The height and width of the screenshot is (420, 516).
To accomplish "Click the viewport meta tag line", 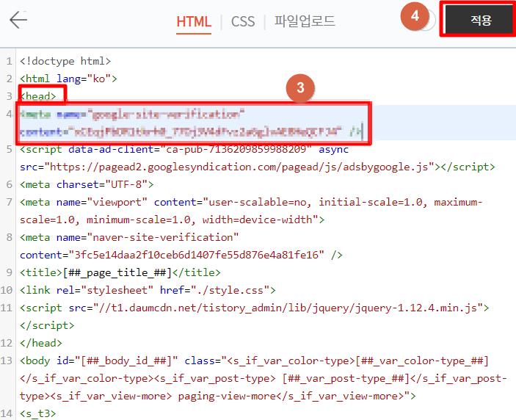I will click(252, 202).
